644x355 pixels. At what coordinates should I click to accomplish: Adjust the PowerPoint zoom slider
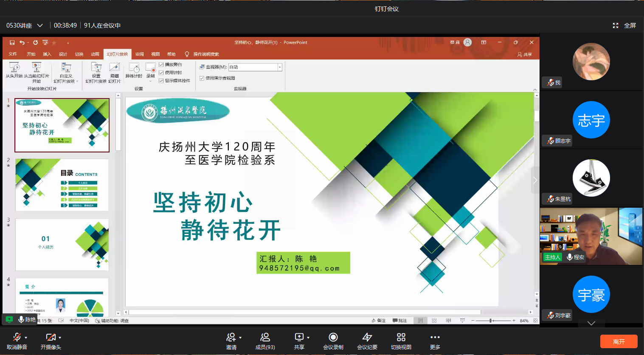point(491,321)
